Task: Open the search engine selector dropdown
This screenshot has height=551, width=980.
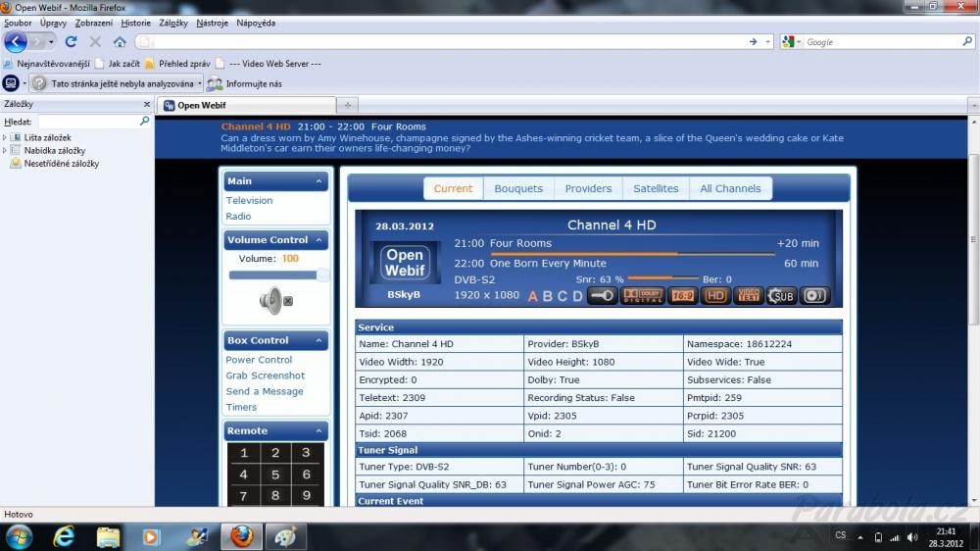Action: pos(799,42)
